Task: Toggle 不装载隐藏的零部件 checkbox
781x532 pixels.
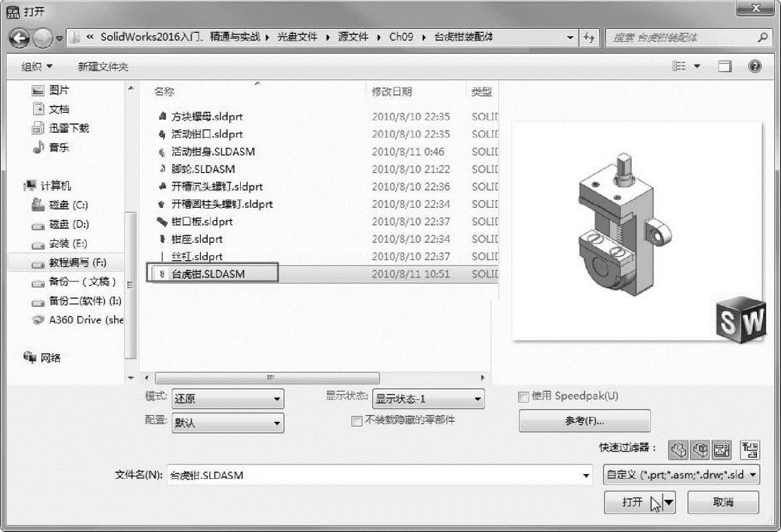Action: coord(356,421)
